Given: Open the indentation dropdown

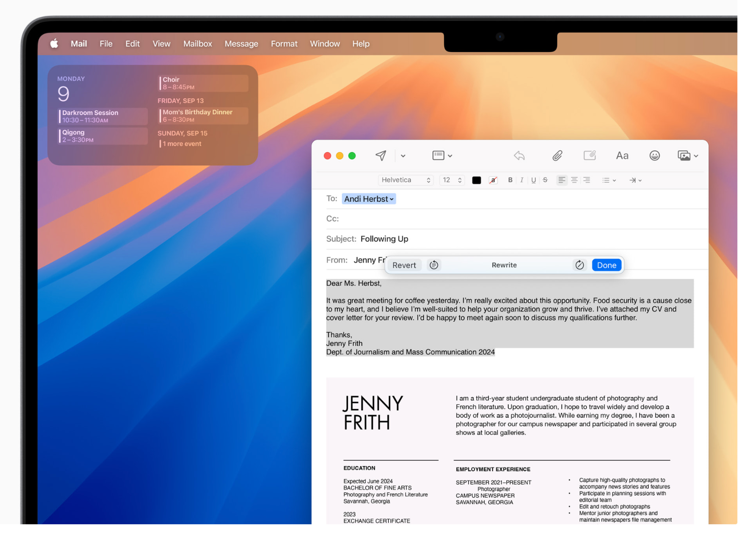Looking at the screenshot, I should click(635, 180).
